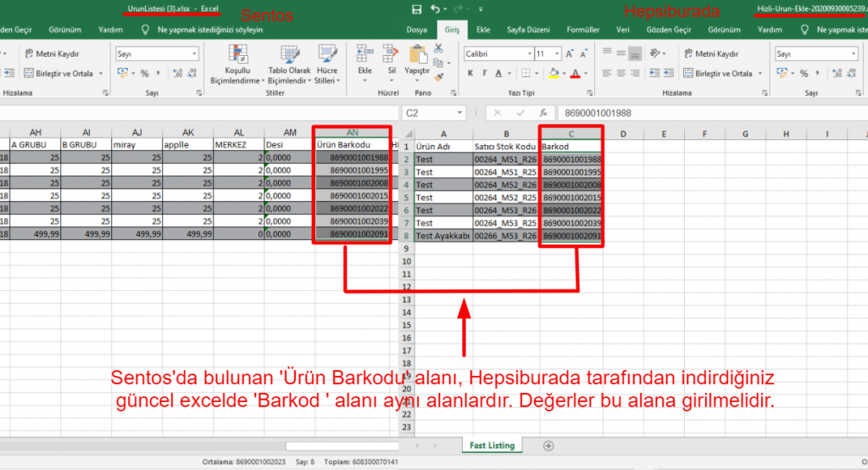This screenshot has width=868, height=470.
Task: Toggle italic (T) formatting
Action: [482, 74]
